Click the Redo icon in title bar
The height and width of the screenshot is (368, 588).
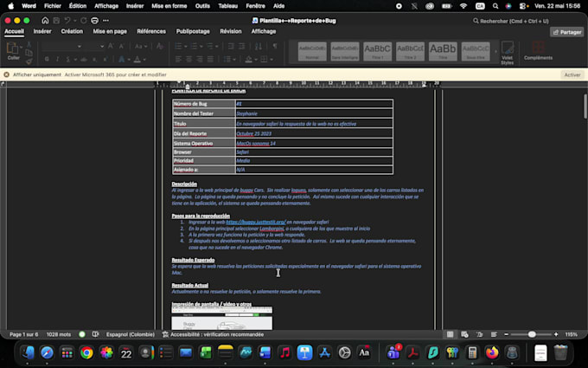tap(84, 21)
